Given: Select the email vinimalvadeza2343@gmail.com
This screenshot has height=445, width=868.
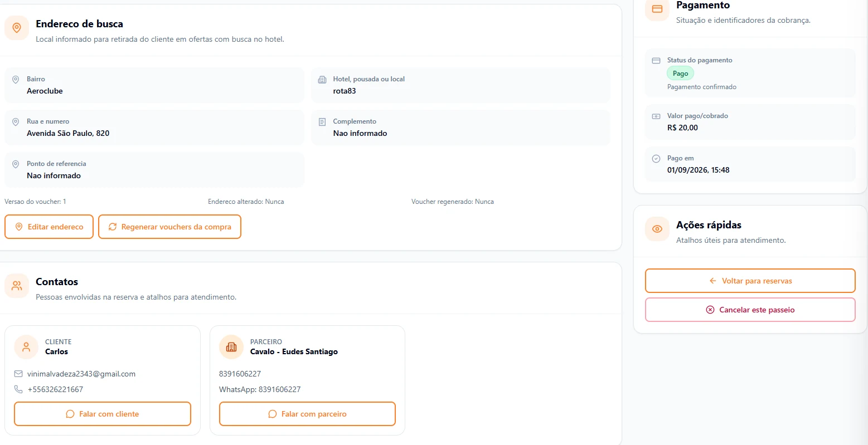Looking at the screenshot, I should pos(81,374).
